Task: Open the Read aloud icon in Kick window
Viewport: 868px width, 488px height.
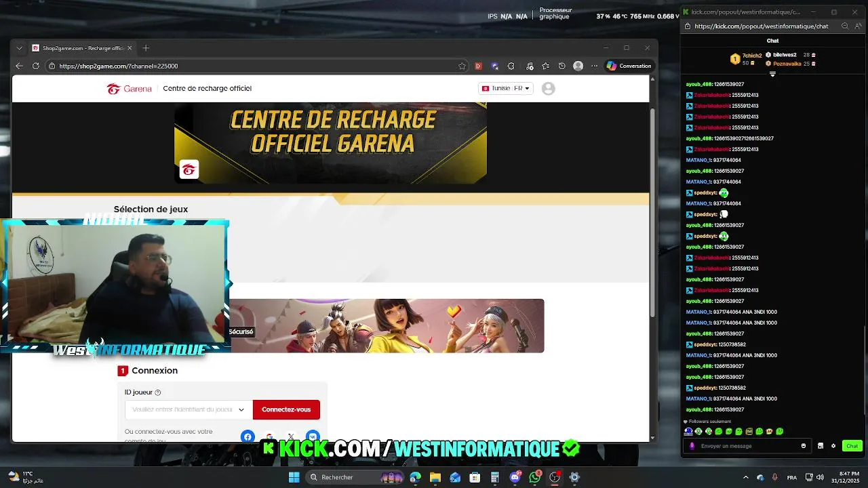Action: [857, 26]
